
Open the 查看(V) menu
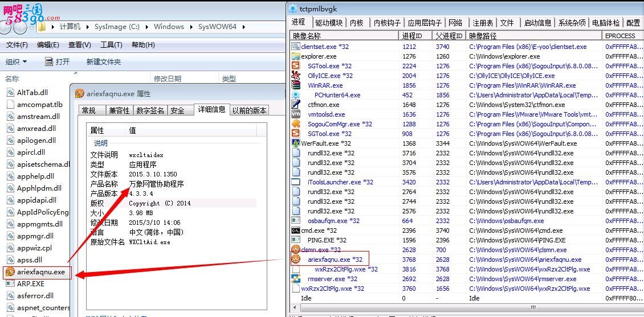click(80, 45)
